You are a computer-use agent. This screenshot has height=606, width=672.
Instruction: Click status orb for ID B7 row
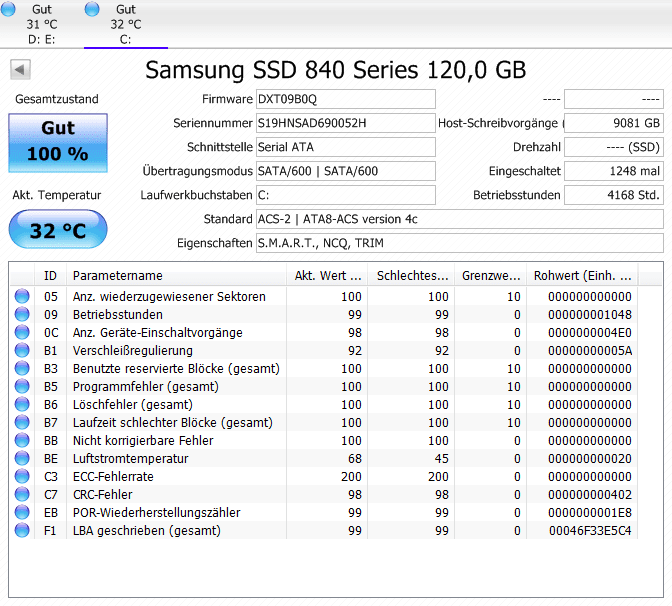coord(22,422)
